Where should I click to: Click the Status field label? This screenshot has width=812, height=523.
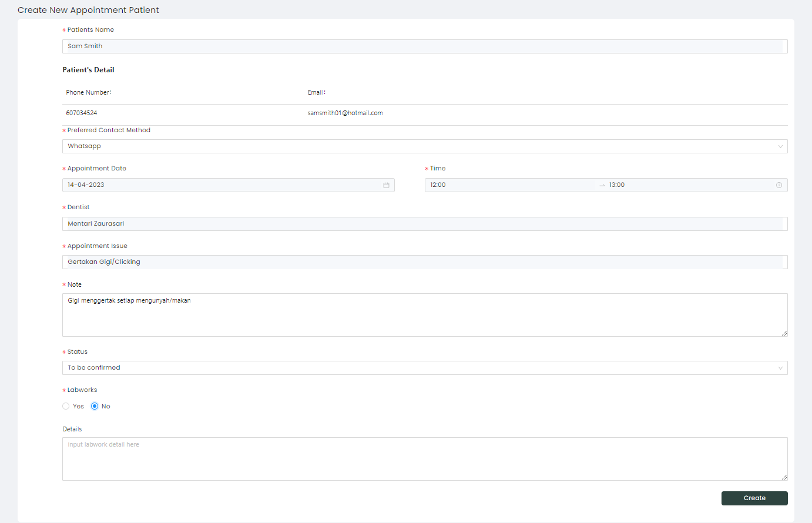78,352
